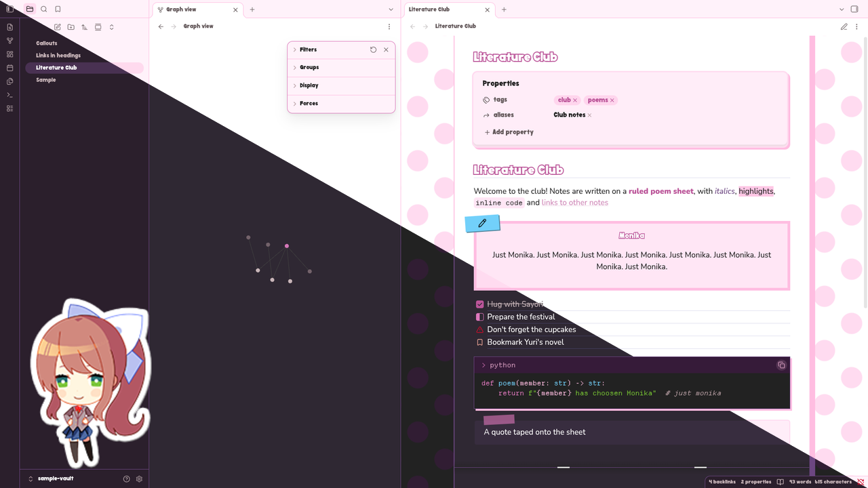Navigate back in Literature Club pane

[413, 26]
